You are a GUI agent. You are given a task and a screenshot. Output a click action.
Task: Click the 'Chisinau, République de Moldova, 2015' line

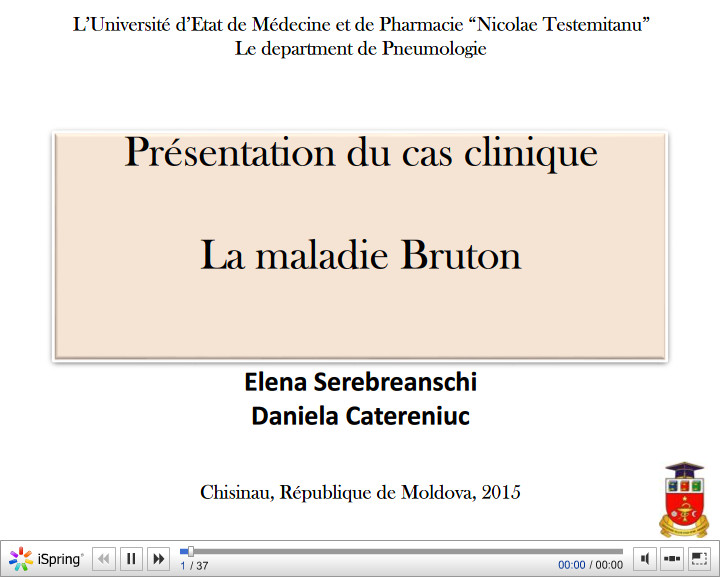(360, 492)
